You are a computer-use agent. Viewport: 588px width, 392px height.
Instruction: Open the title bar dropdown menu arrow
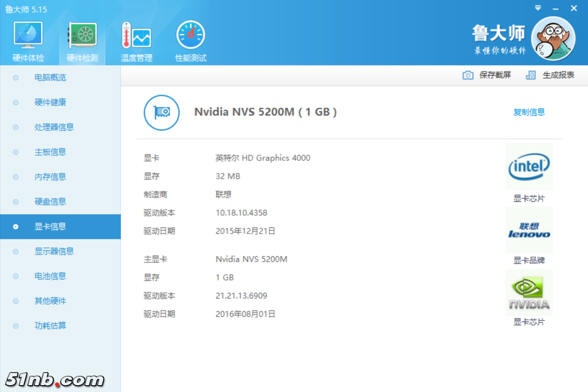538,8
